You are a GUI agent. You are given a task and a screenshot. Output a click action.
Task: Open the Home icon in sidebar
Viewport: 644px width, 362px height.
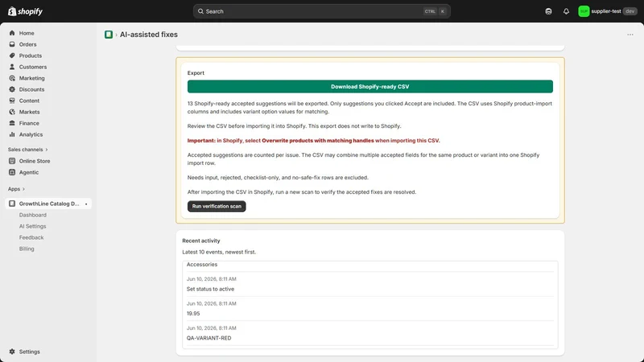click(x=12, y=33)
